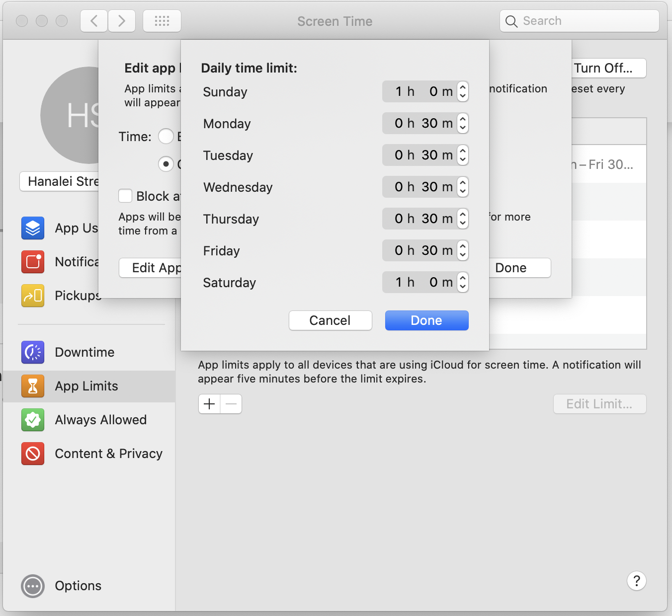Click the Edit Limit... button
Viewport: 672px width, 616px height.
[x=600, y=404]
